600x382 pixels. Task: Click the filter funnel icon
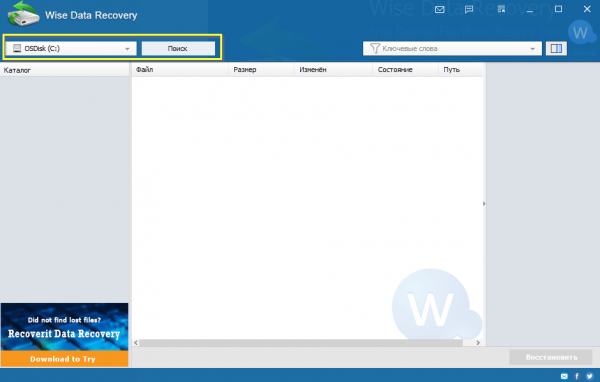click(x=375, y=48)
